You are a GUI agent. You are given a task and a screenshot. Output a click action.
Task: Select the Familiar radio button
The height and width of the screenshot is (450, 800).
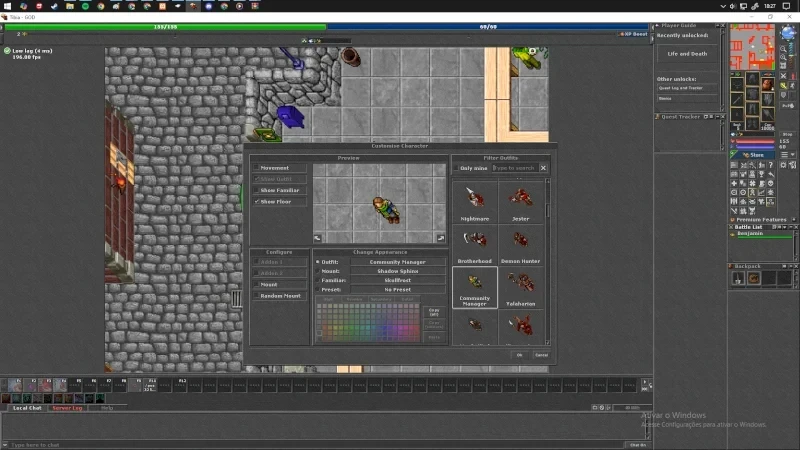317,280
